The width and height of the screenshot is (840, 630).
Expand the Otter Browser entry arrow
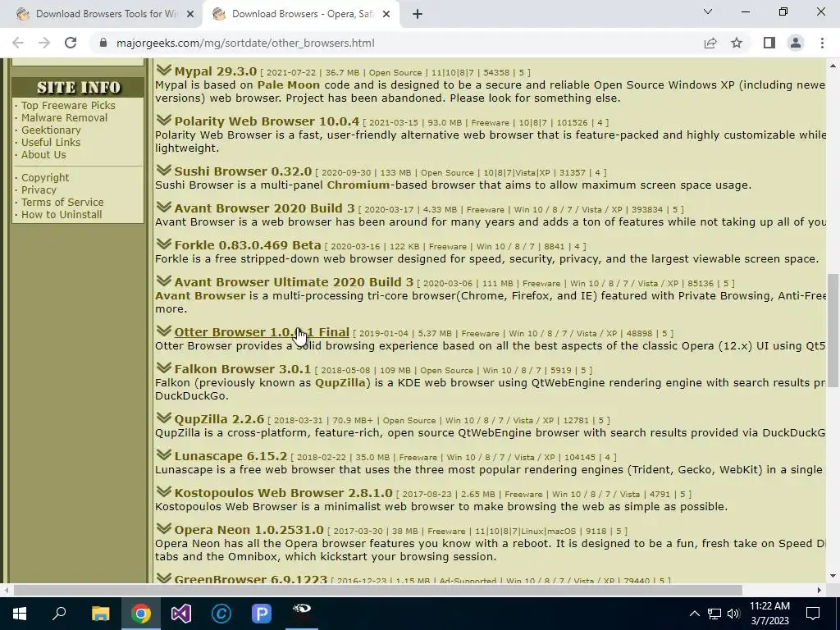(164, 331)
